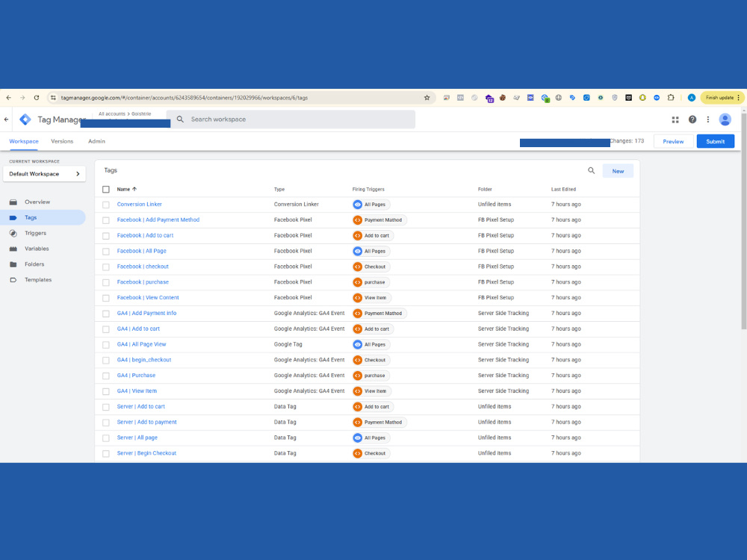This screenshot has width=747, height=560.
Task: Check the Facebook | checkout row checkbox
Action: [x=106, y=267]
